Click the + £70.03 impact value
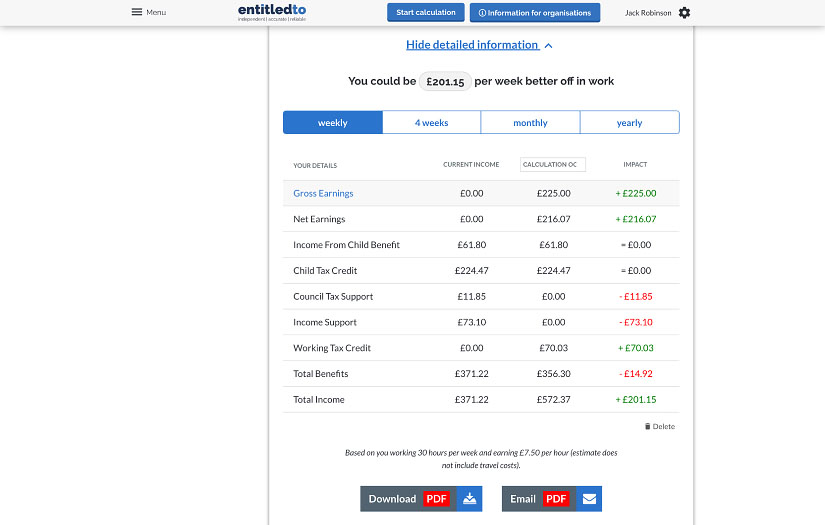Screen dimensions: 825x525 (636, 348)
